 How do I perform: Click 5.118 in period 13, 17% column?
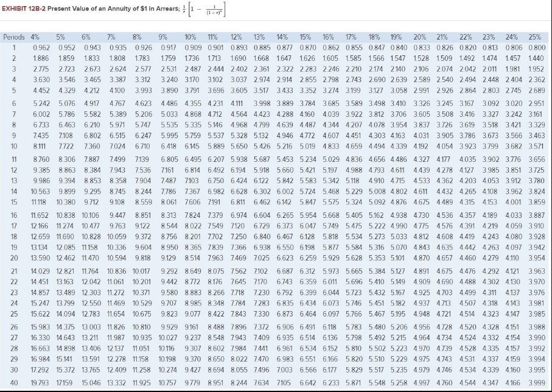pos(352,181)
